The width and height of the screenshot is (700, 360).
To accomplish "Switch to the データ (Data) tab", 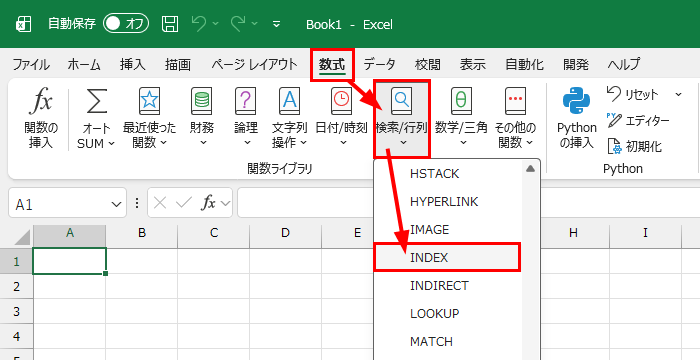I will click(x=379, y=65).
